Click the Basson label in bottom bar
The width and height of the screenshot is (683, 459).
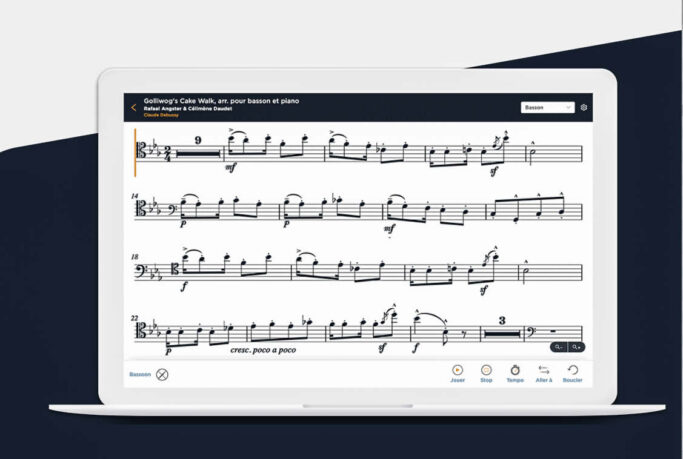pos(140,375)
